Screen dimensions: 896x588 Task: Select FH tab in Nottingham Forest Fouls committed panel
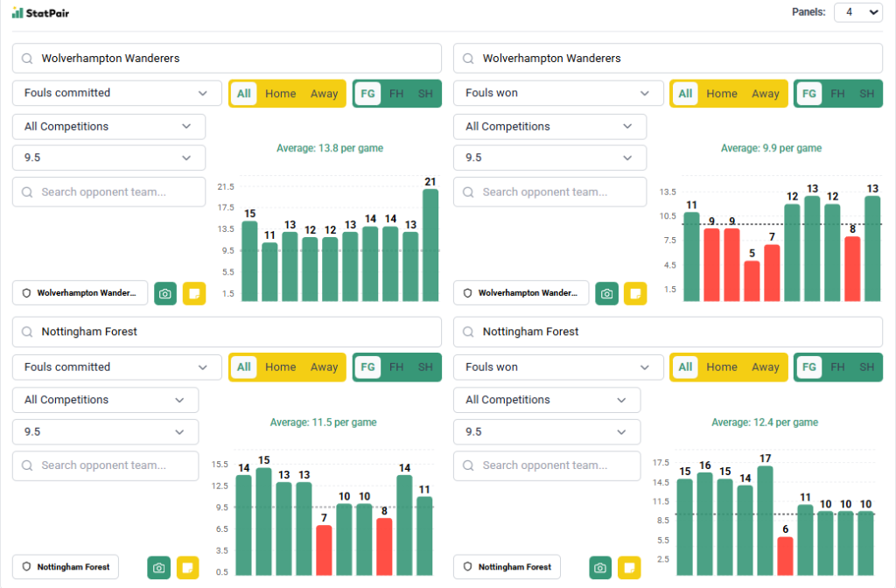coord(396,367)
